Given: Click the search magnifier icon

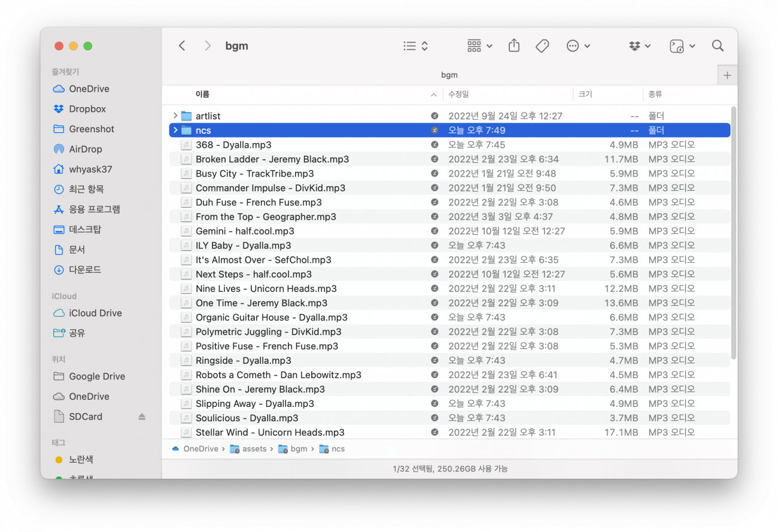Looking at the screenshot, I should [718, 46].
